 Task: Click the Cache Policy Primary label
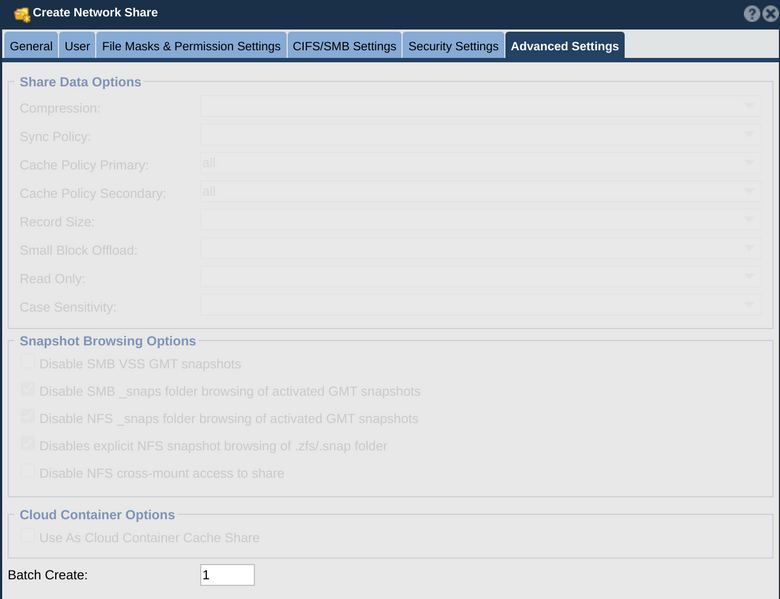[x=84, y=165]
